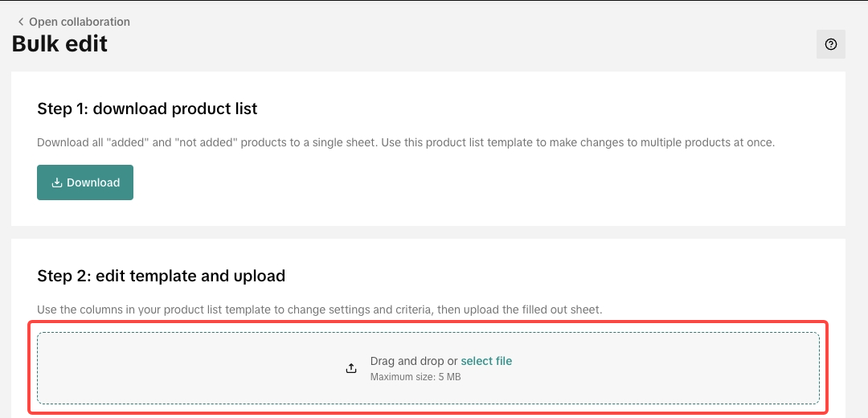Click the Drag and drop or text
This screenshot has width=868, height=418.
(414, 361)
